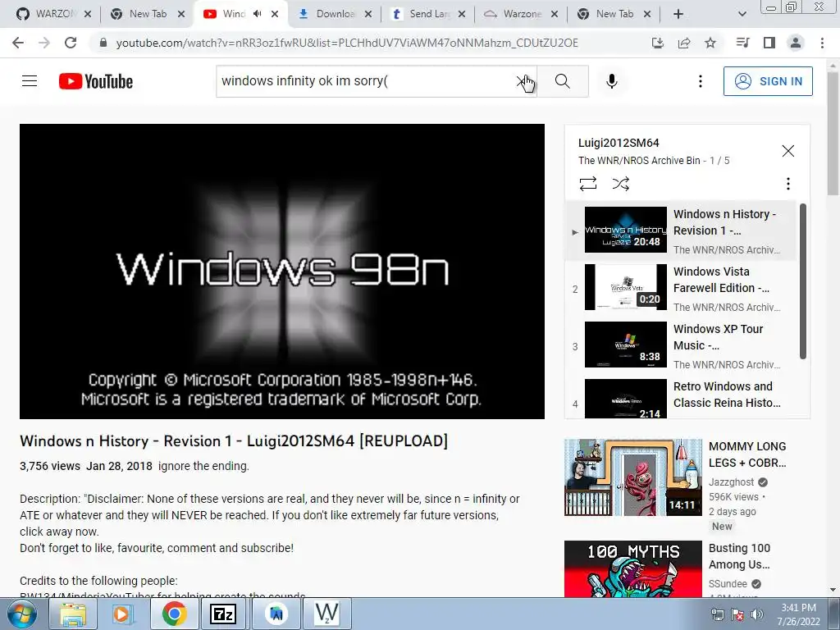
Task: Open 7-Zip from the taskbar
Action: (x=224, y=614)
